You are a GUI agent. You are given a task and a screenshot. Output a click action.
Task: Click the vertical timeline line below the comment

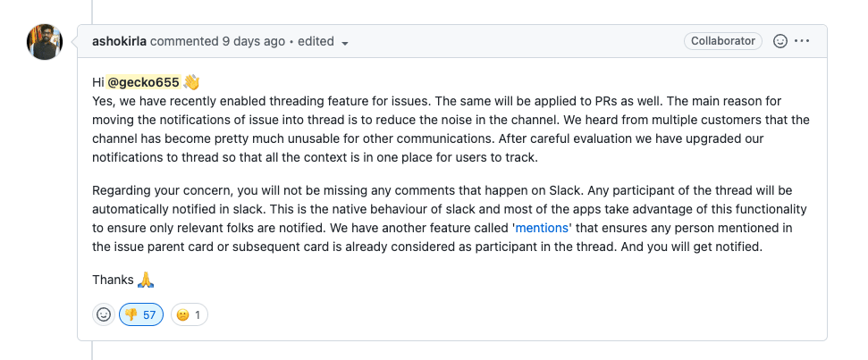coord(92,350)
